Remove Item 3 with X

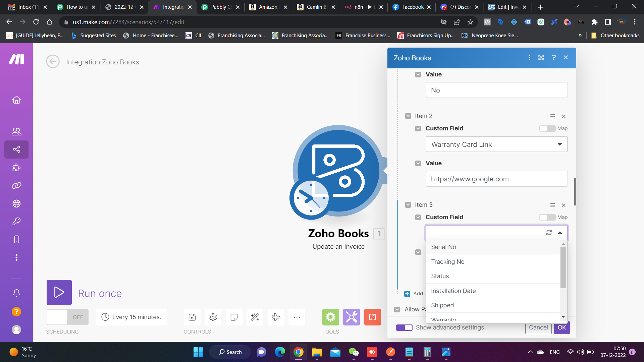(563, 205)
